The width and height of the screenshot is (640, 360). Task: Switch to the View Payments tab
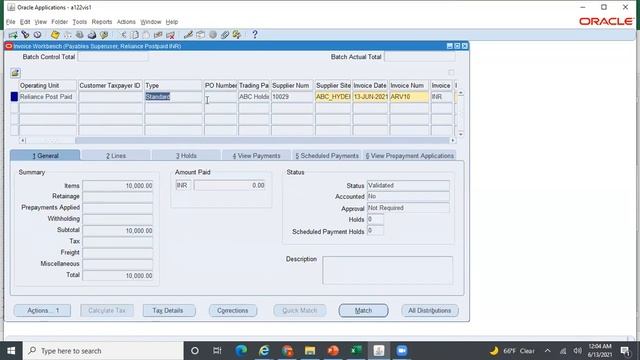(257, 156)
